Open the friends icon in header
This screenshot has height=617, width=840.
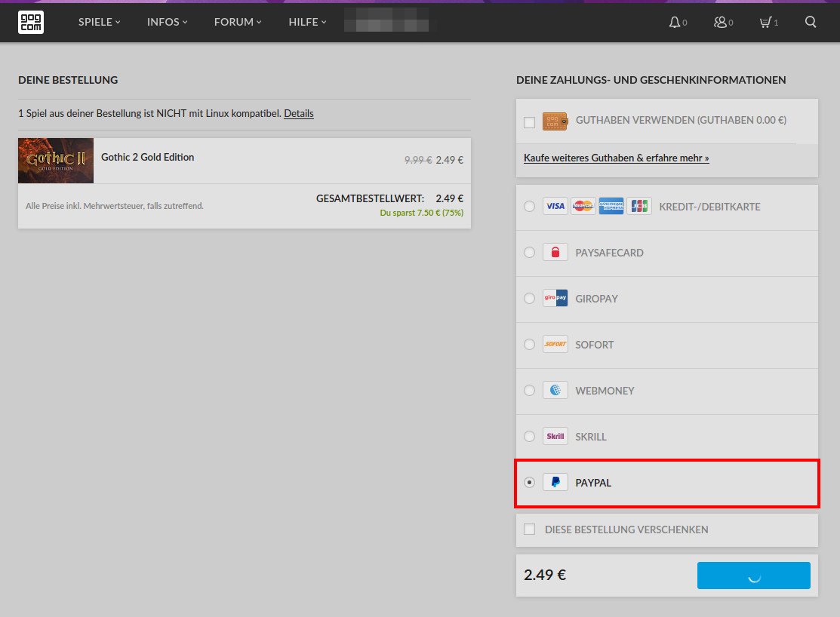click(720, 22)
